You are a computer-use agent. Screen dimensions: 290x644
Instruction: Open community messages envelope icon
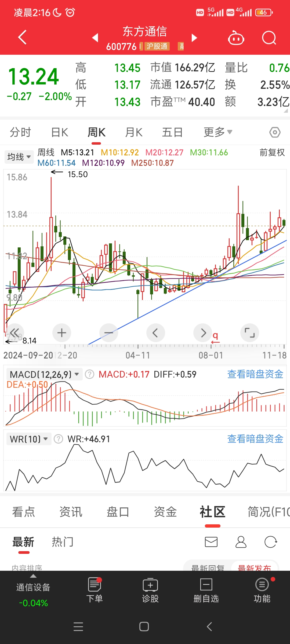211,542
